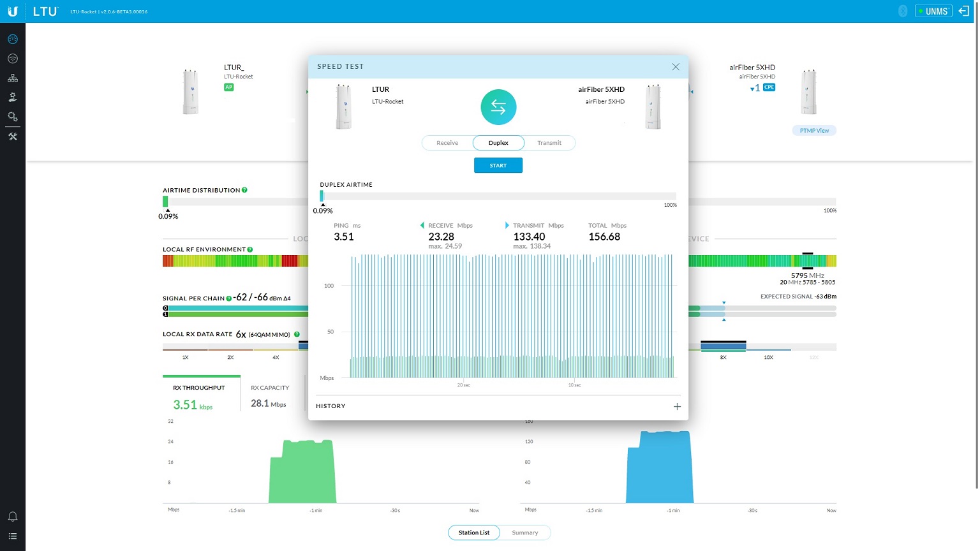The width and height of the screenshot is (980, 551).
Task: Click the speed test result chart
Action: 512,316
